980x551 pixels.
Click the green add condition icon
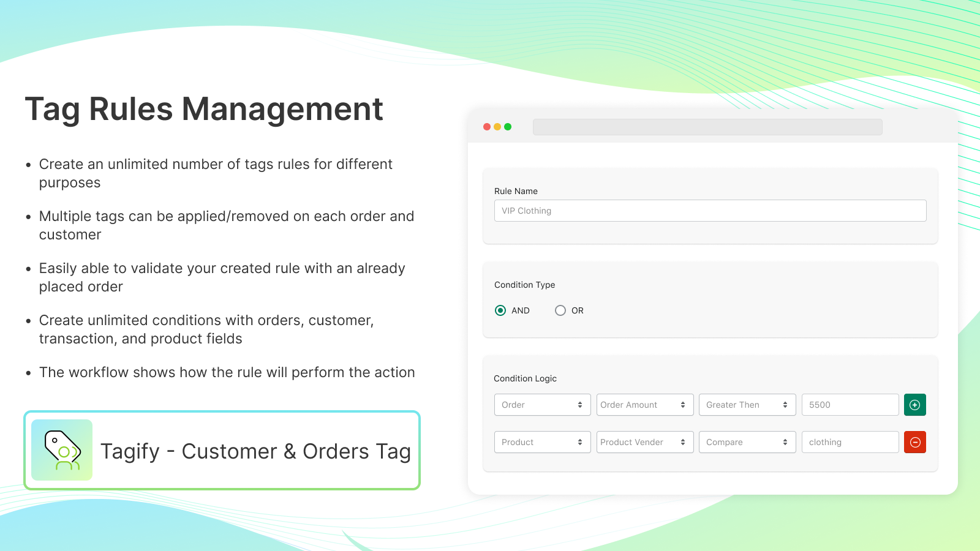pos(914,405)
